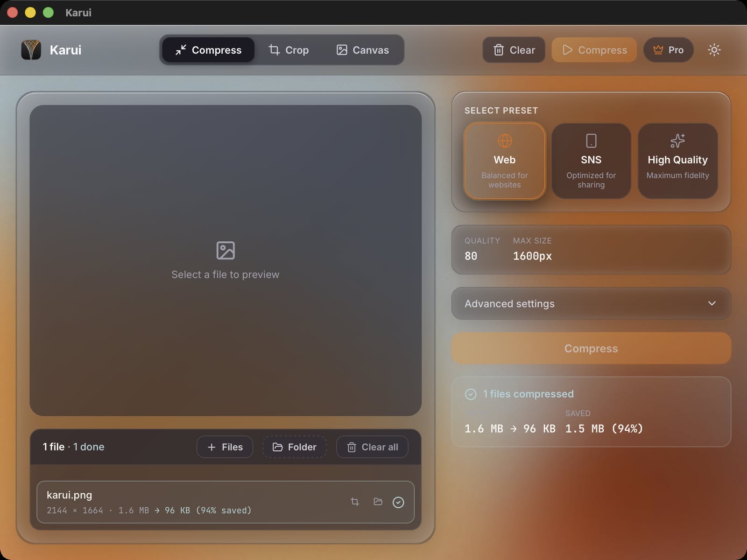Open the image preview placeholder area
This screenshot has width=747, height=560.
tap(226, 259)
